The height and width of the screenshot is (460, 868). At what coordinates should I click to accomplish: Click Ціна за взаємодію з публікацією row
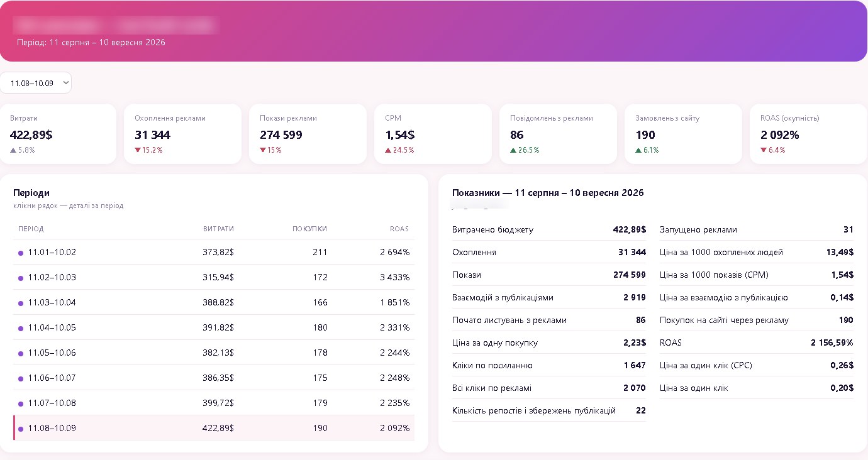click(x=757, y=297)
